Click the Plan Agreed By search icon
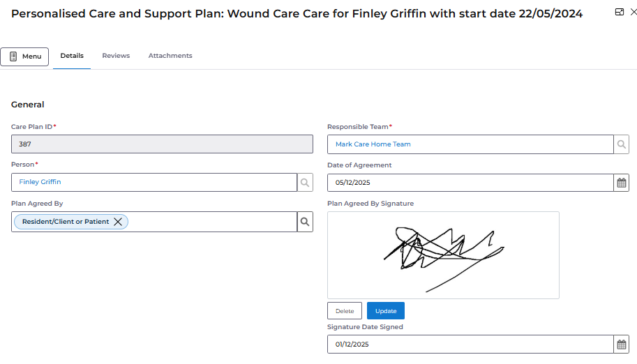This screenshot has width=637, height=364. 305,222
